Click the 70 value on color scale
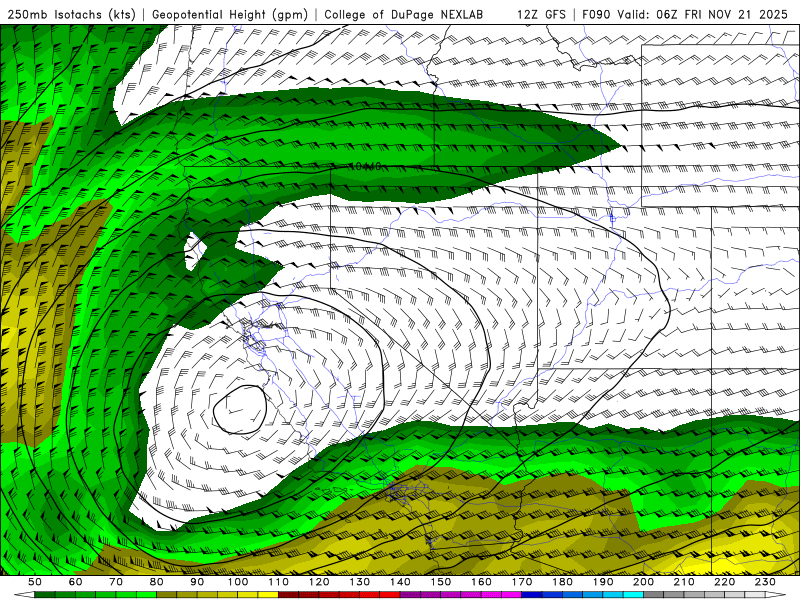The height and width of the screenshot is (600, 800). (x=116, y=582)
